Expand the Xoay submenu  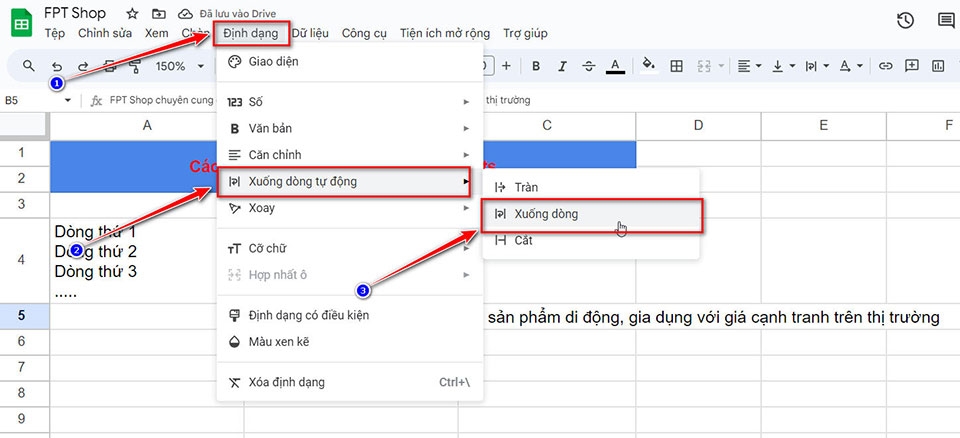click(350, 208)
